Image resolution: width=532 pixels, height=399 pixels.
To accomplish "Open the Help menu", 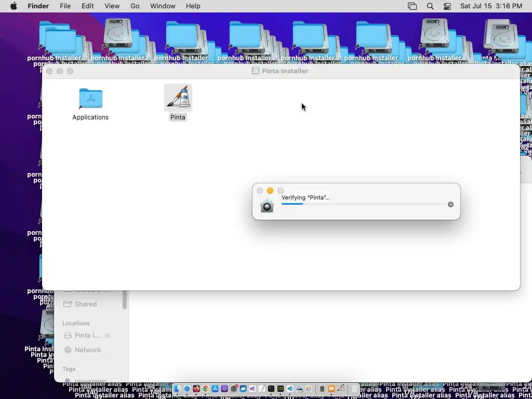I will coord(193,6).
